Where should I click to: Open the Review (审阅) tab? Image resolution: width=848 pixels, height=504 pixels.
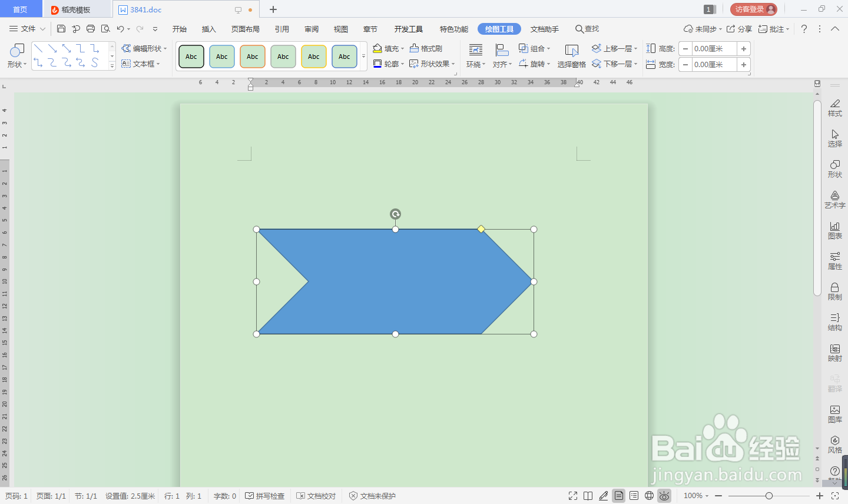click(312, 29)
